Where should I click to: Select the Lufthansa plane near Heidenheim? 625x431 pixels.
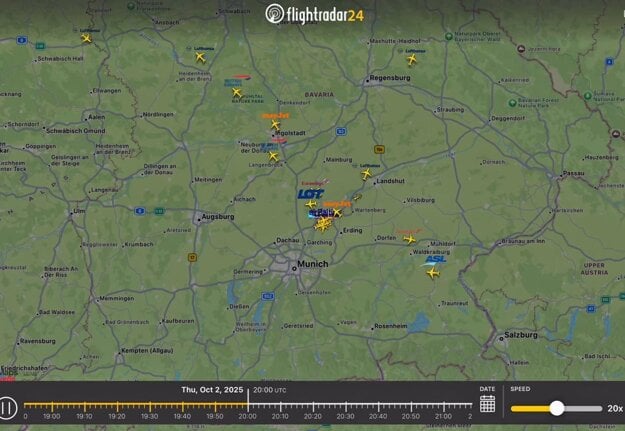200,57
